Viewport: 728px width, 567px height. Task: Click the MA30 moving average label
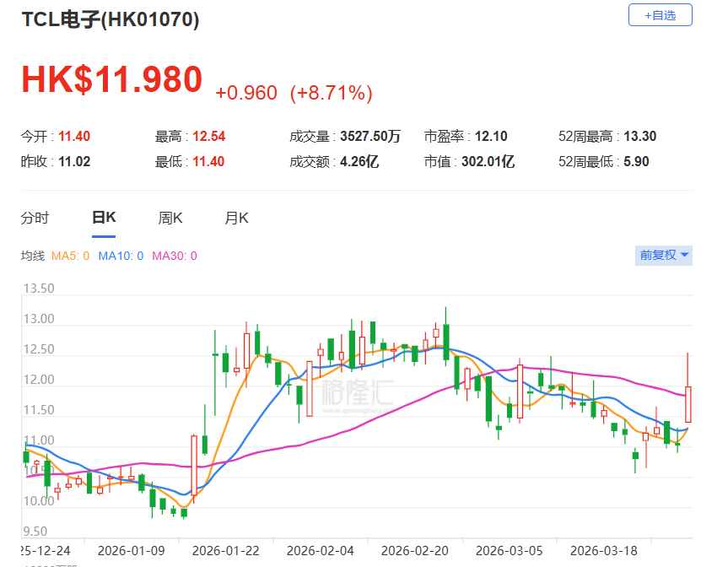[174, 256]
